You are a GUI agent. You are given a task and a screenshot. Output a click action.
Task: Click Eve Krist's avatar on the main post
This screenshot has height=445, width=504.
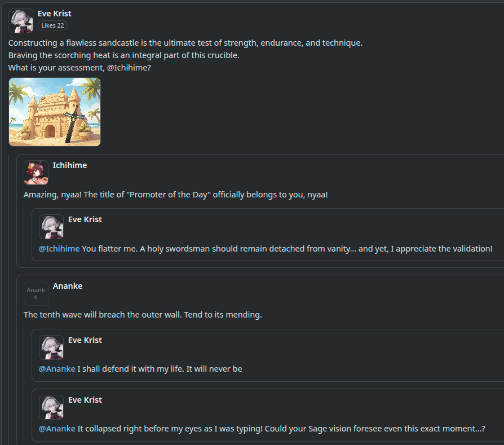coord(20,21)
